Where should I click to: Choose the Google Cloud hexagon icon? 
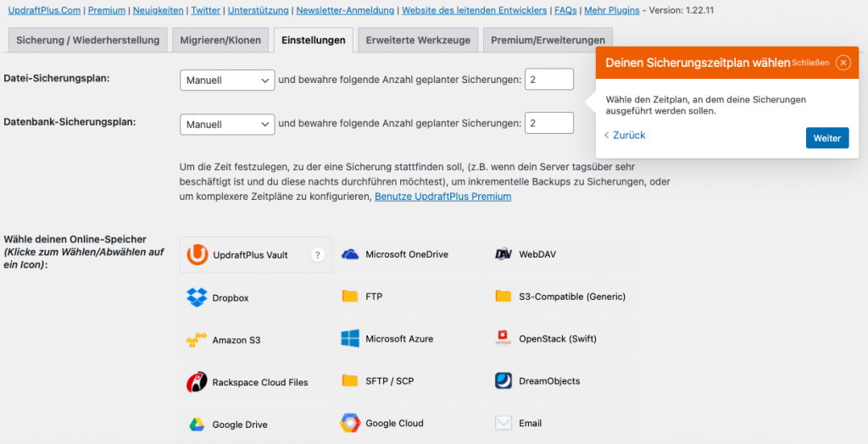pyautogui.click(x=350, y=423)
